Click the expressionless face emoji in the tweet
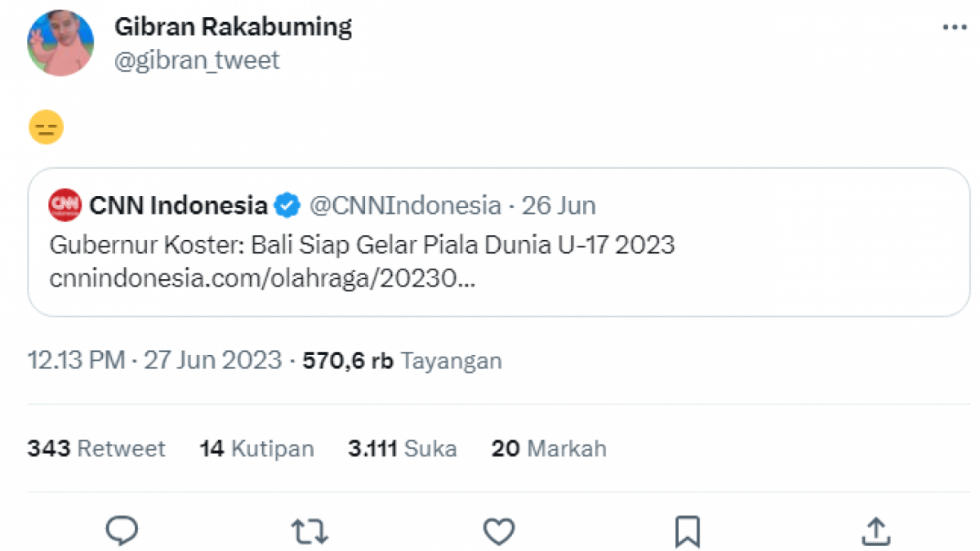This screenshot has width=980, height=551. tap(47, 127)
